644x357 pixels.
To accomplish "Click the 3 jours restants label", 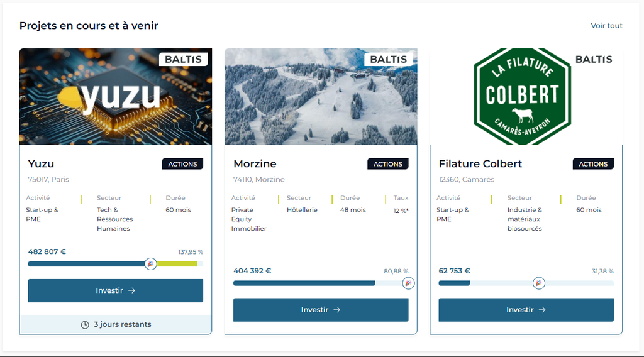I will tap(123, 324).
